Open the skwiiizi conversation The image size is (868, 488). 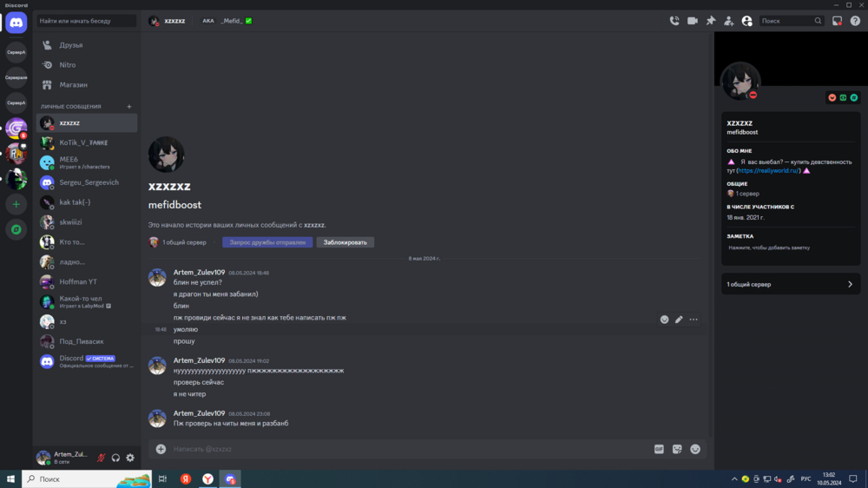click(86, 222)
